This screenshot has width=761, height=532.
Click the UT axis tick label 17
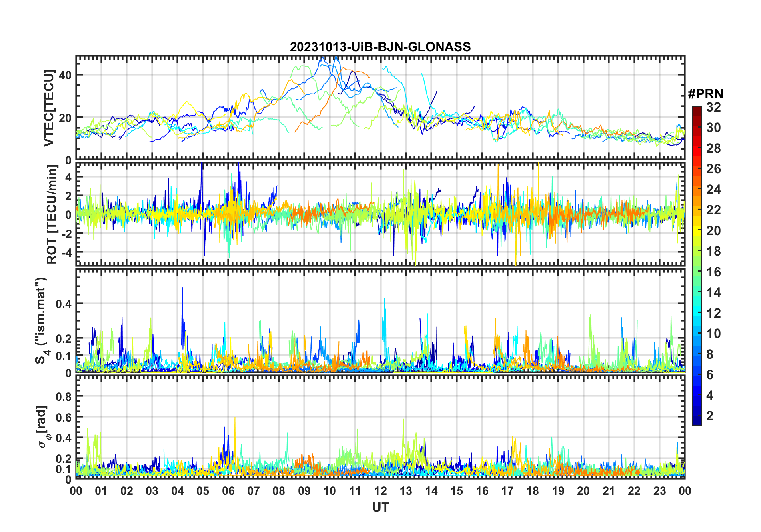(507, 491)
